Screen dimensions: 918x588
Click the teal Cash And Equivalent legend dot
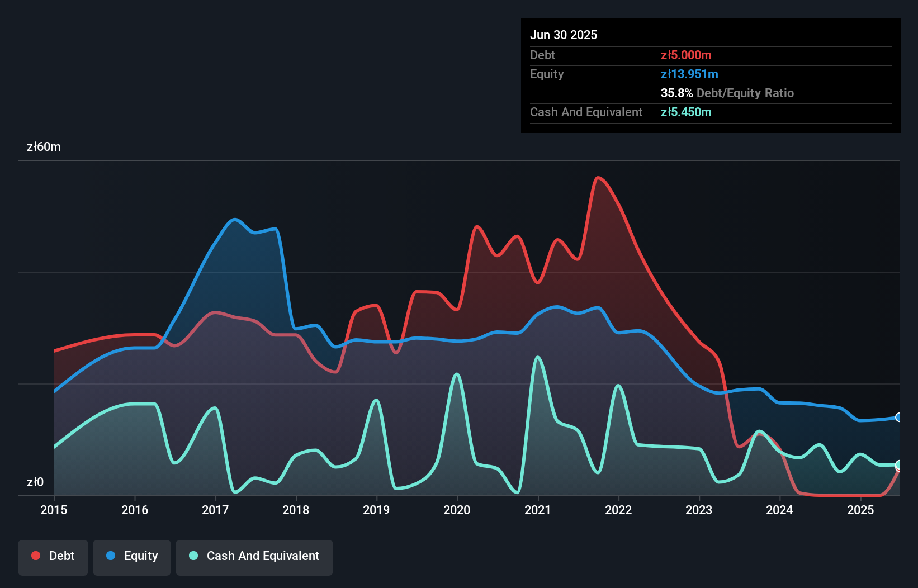193,556
